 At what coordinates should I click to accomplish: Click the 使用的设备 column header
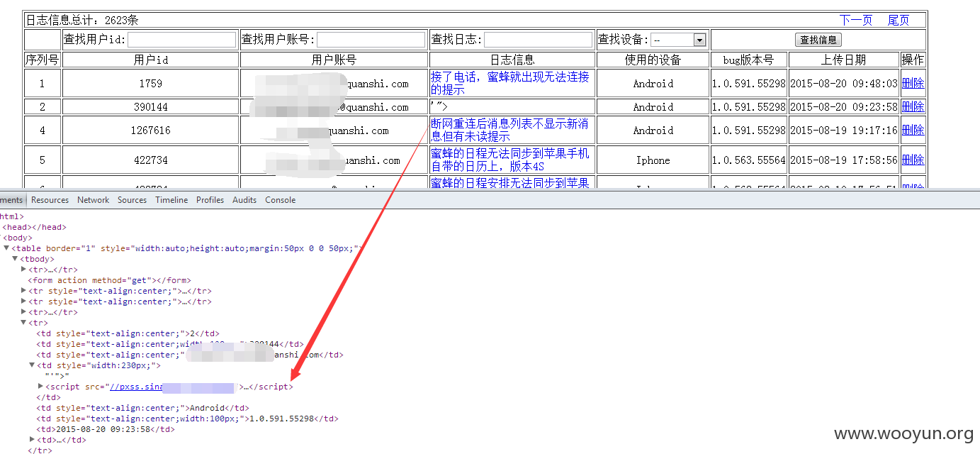[x=653, y=60]
